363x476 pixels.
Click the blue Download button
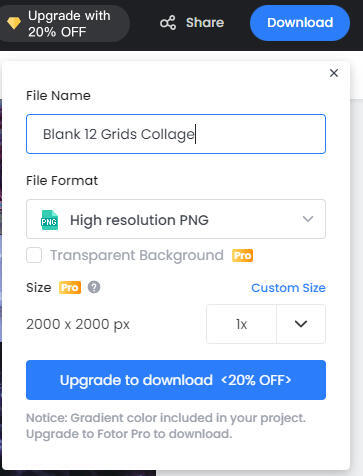click(x=300, y=23)
